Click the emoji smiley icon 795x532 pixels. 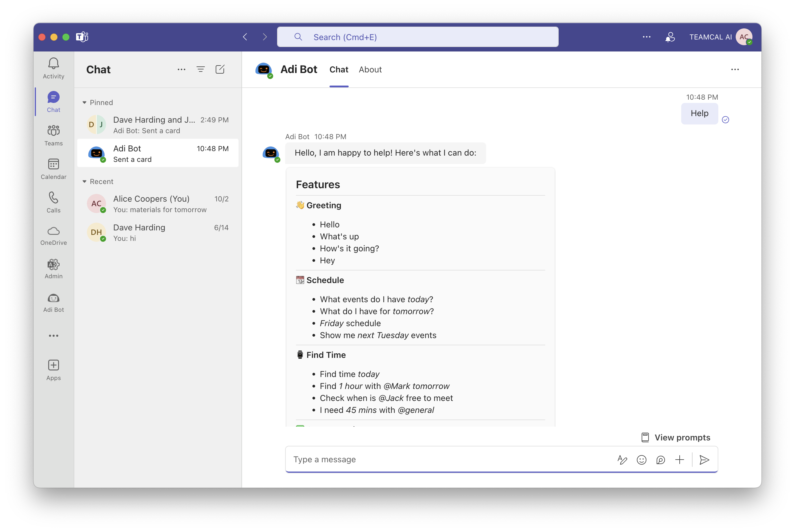pos(641,460)
